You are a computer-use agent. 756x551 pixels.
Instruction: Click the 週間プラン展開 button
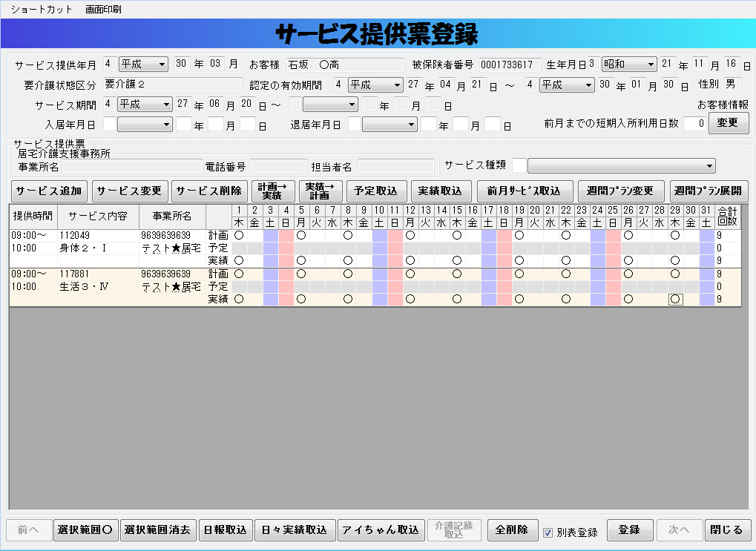click(709, 191)
